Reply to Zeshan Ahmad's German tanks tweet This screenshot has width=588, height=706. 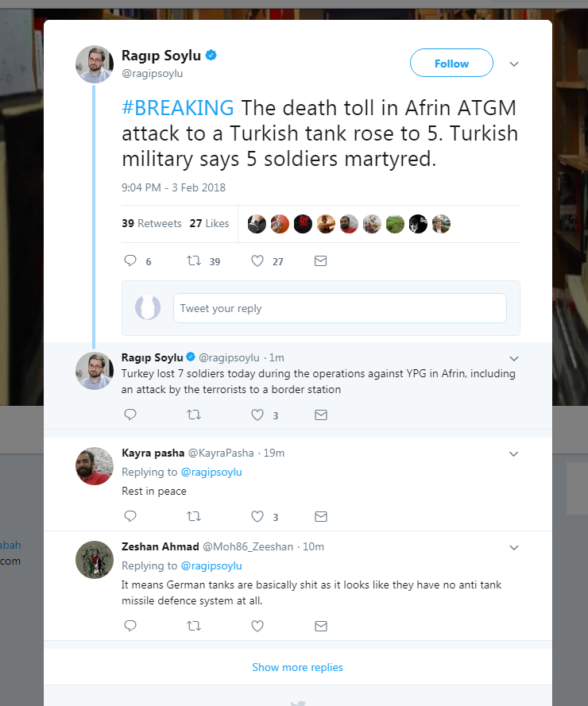[x=131, y=626]
